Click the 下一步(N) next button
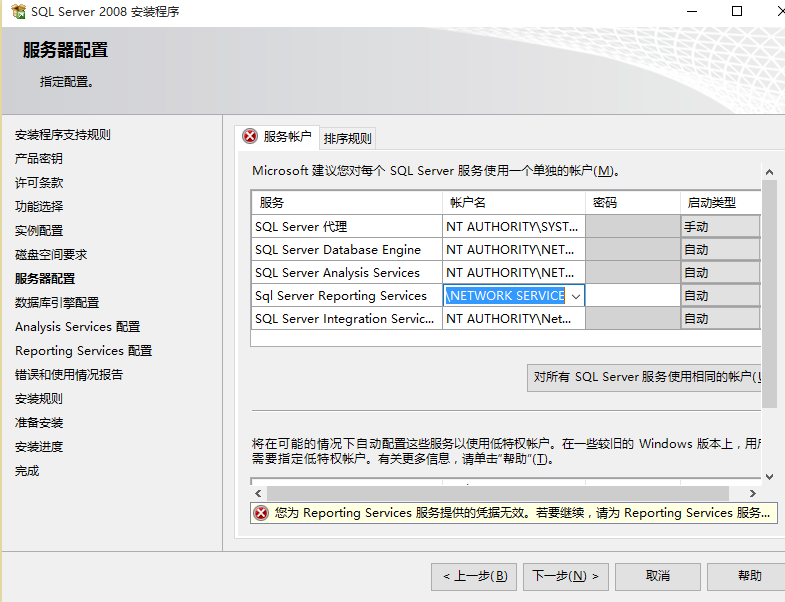 pos(566,576)
